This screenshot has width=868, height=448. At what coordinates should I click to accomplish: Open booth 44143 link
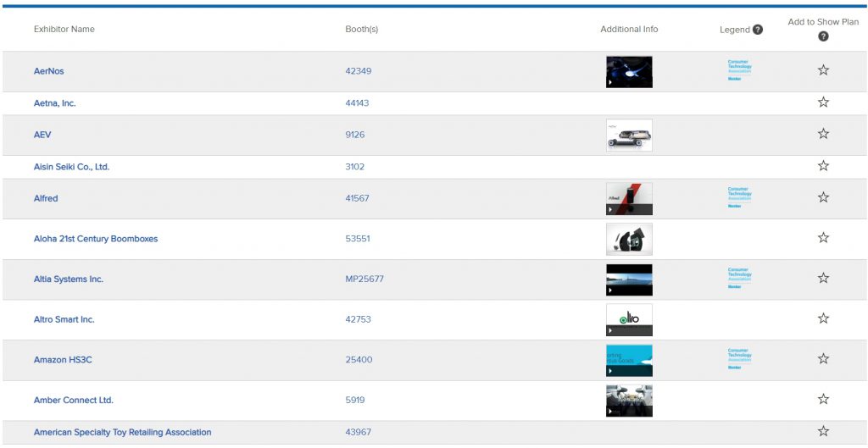(357, 102)
